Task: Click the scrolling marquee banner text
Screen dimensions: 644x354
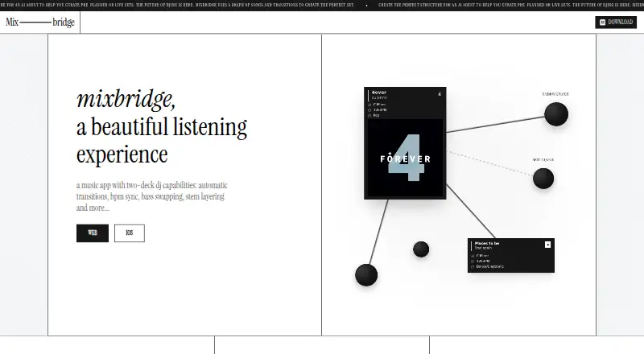Action: (322, 5)
